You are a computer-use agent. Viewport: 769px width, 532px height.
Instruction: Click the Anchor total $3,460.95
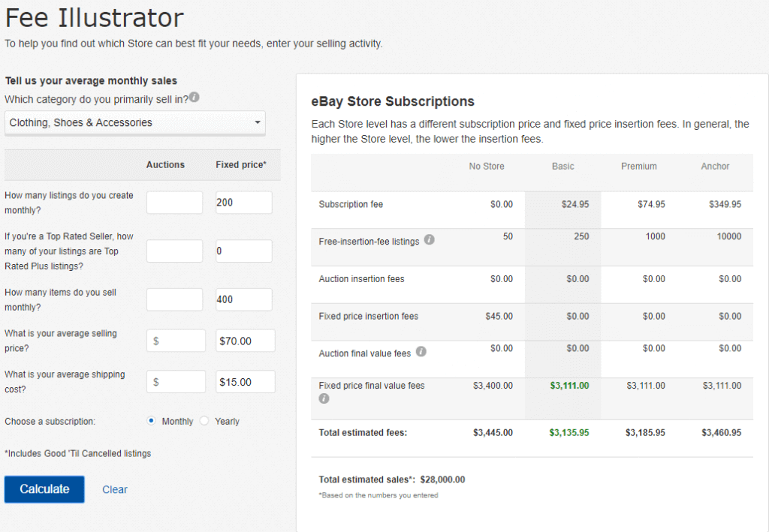(722, 432)
